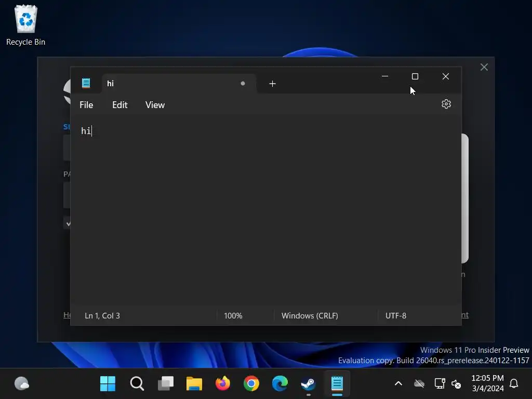This screenshot has width=532, height=399.
Task: Open the clock showing 12:05 PM
Action: pyautogui.click(x=487, y=383)
